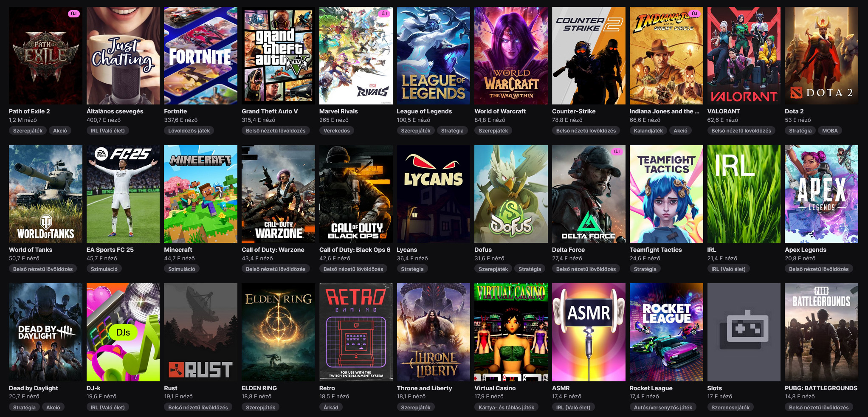Open the Indiana Jones and the ... title
The image size is (868, 417).
[x=664, y=111]
